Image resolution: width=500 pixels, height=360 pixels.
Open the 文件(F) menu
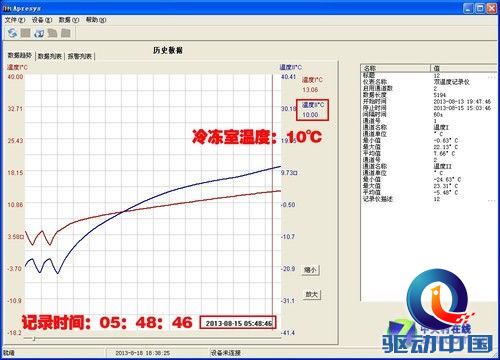[x=15, y=20]
